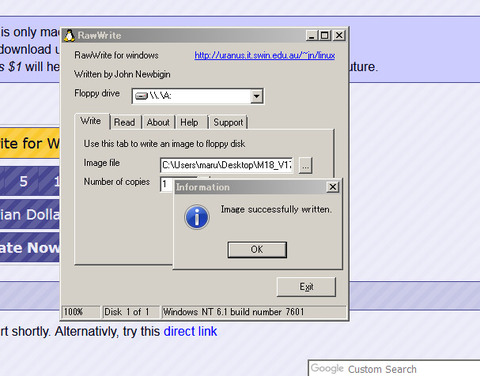Image resolution: width=480 pixels, height=376 pixels.
Task: Open the Support tab
Action: [228, 122]
